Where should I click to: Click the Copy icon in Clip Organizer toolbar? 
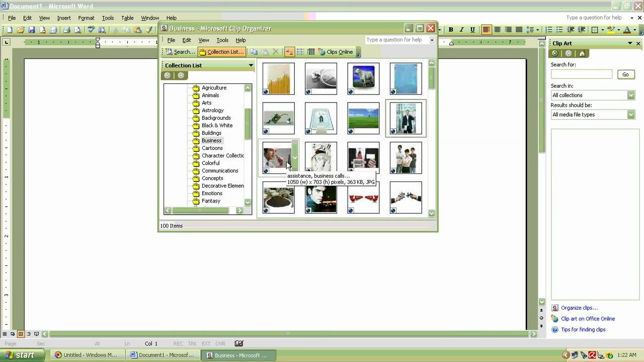click(254, 52)
